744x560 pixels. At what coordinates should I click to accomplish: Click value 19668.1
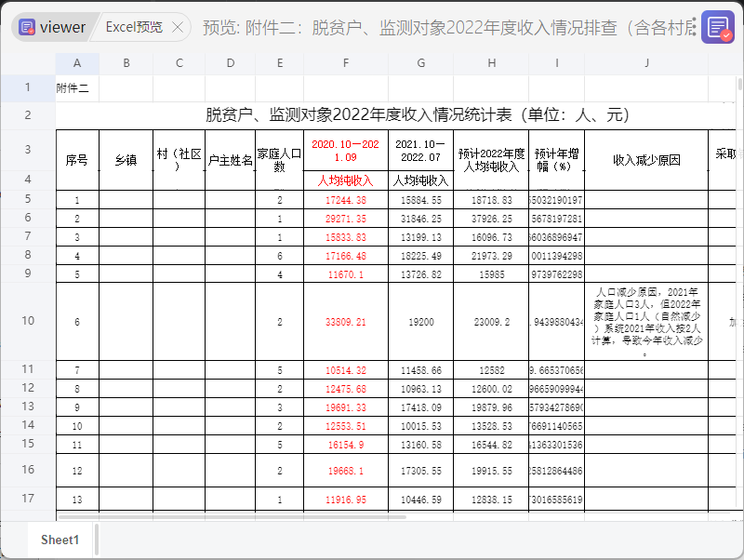(x=346, y=471)
